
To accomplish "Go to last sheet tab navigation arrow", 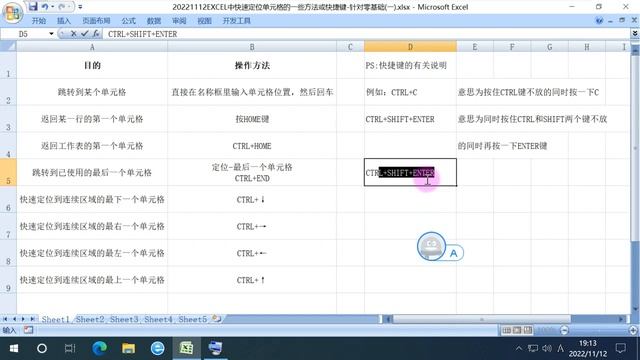I will pos(32,319).
